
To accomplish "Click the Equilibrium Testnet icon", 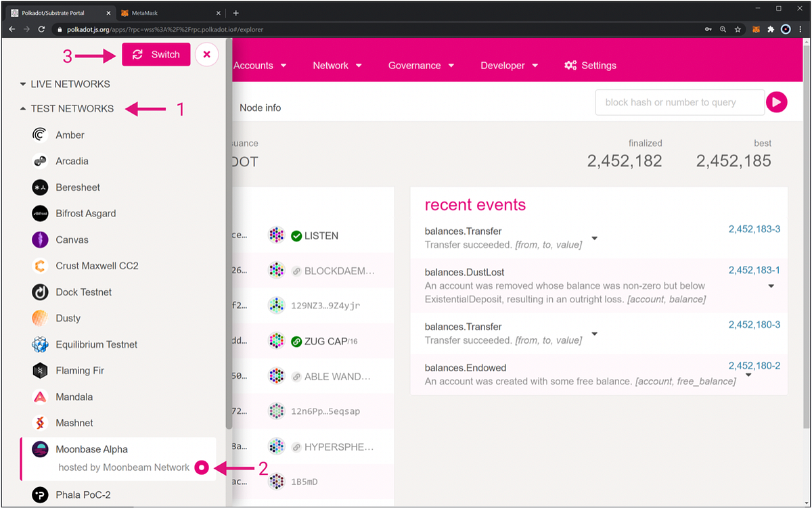I will click(x=40, y=344).
